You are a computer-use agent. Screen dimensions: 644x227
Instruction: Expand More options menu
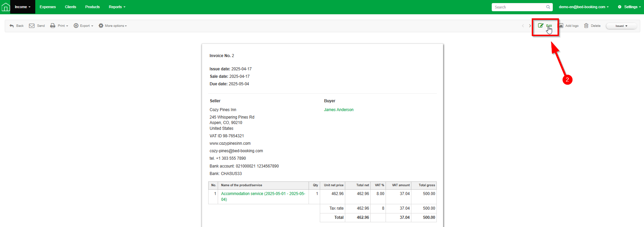pos(113,26)
